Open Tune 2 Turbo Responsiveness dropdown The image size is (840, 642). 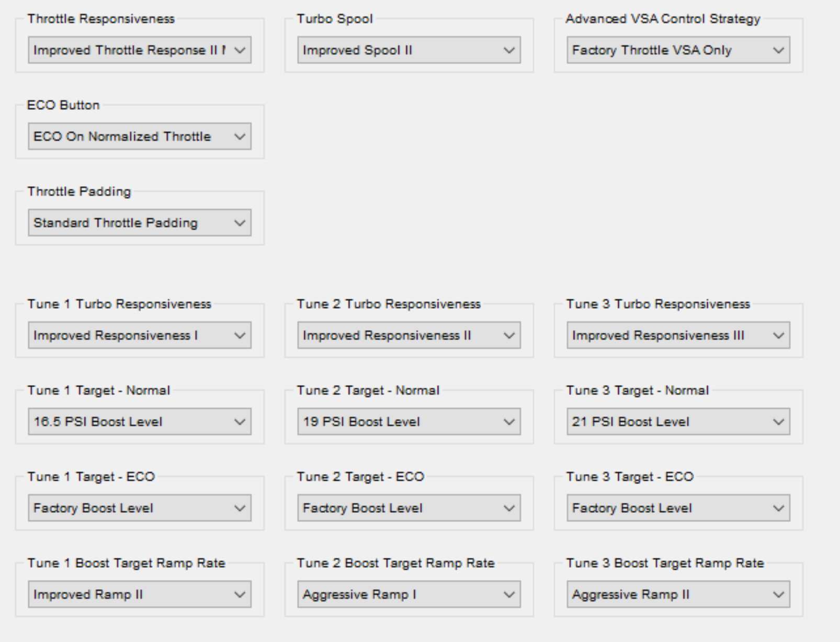[409, 335]
